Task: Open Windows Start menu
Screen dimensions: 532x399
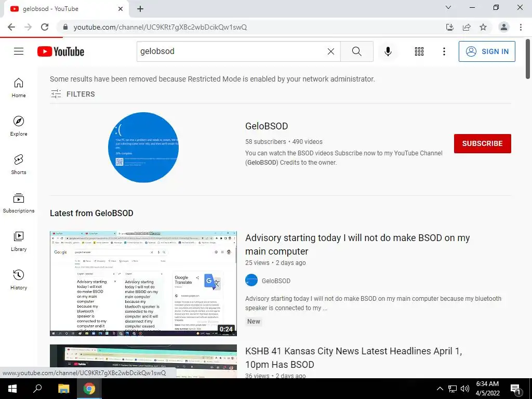Action: pyautogui.click(x=12, y=389)
